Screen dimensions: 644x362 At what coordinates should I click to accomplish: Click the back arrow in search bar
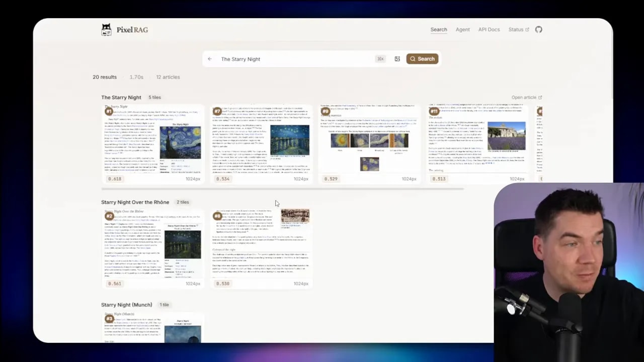tap(210, 59)
